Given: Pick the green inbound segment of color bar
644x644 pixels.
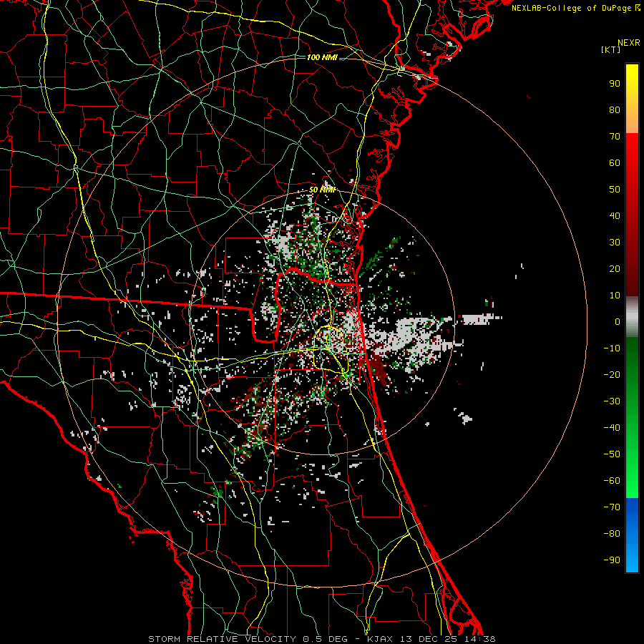Looking at the screenshot, I should coord(632,418).
